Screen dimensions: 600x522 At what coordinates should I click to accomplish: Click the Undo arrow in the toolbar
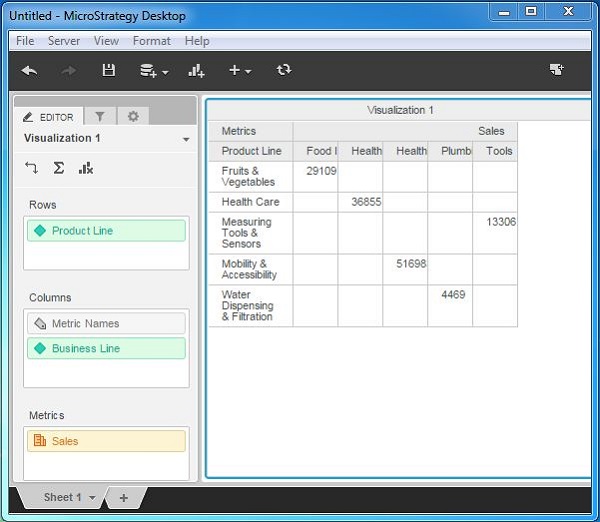click(x=29, y=70)
